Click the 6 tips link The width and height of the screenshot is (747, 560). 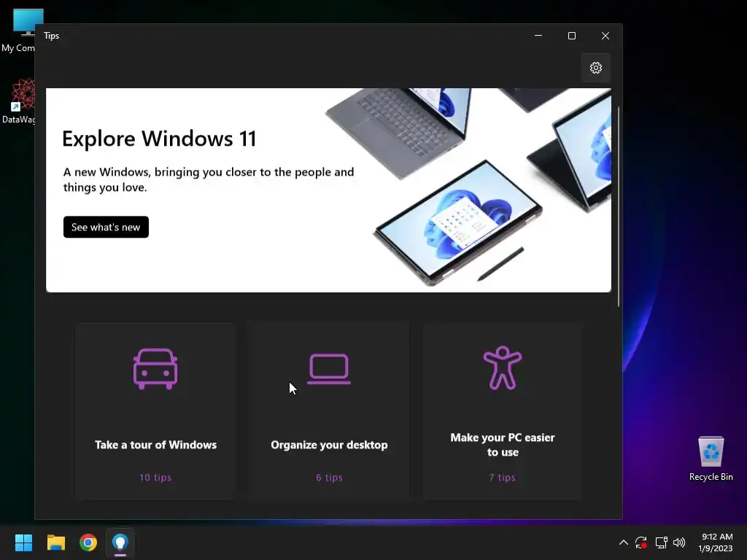tap(329, 477)
